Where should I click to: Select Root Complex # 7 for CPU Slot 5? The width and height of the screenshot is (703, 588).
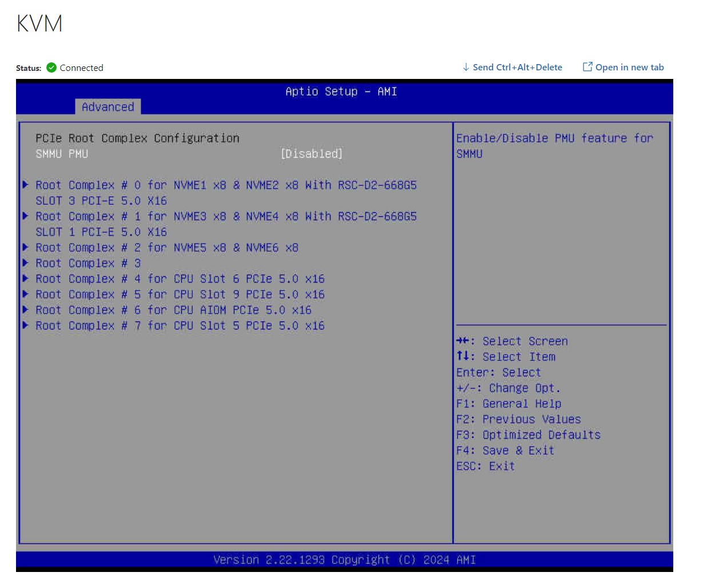tap(180, 325)
